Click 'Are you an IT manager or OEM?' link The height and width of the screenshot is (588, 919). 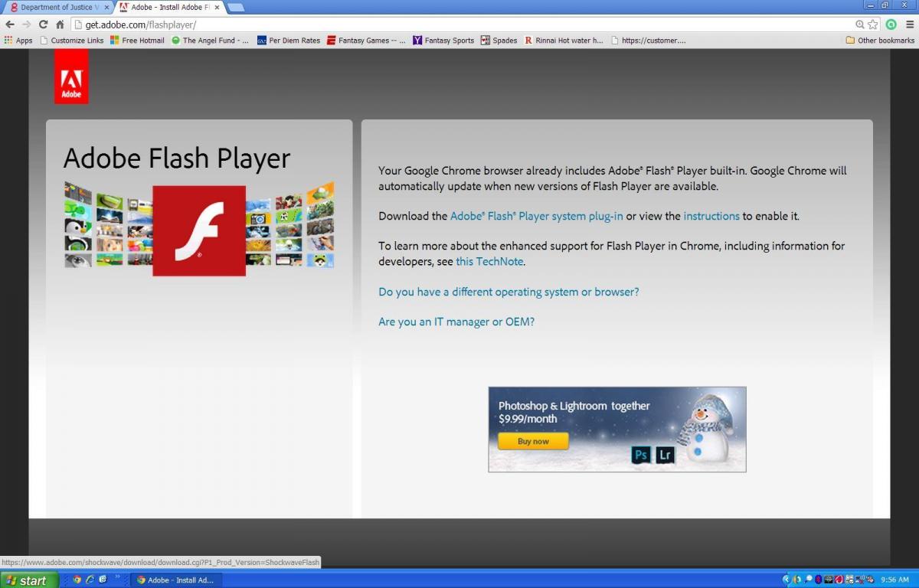coord(456,322)
